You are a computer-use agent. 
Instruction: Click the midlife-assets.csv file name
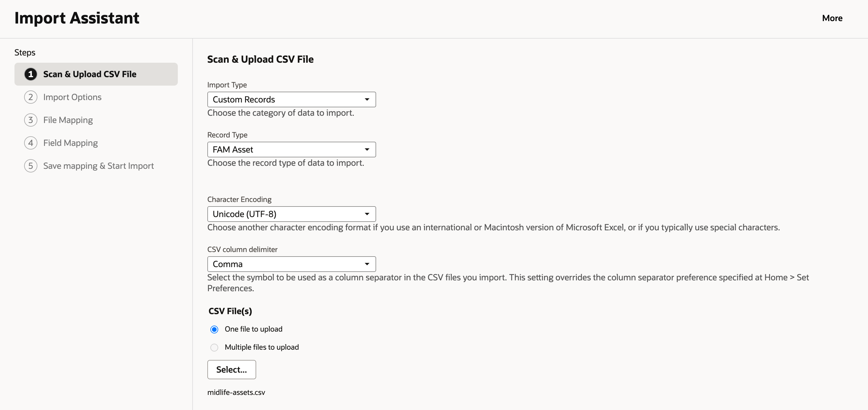236,393
